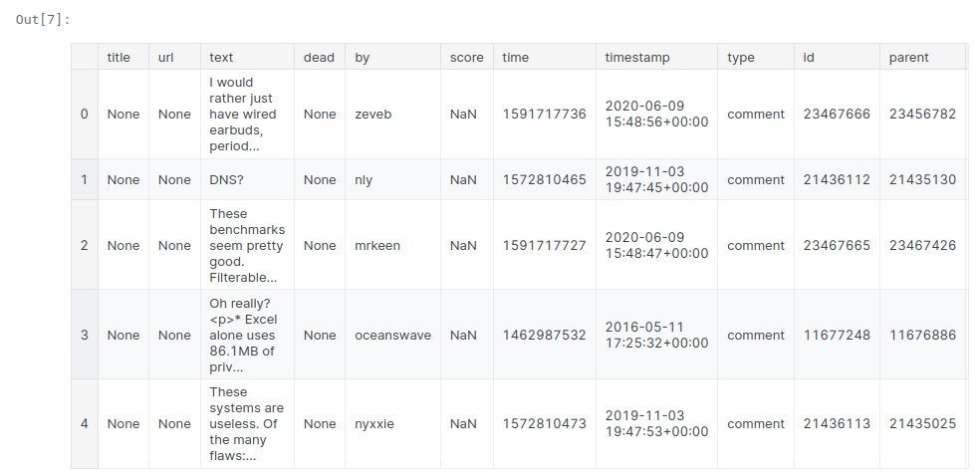
Task: Click the 'type' column header
Action: pyautogui.click(x=741, y=58)
